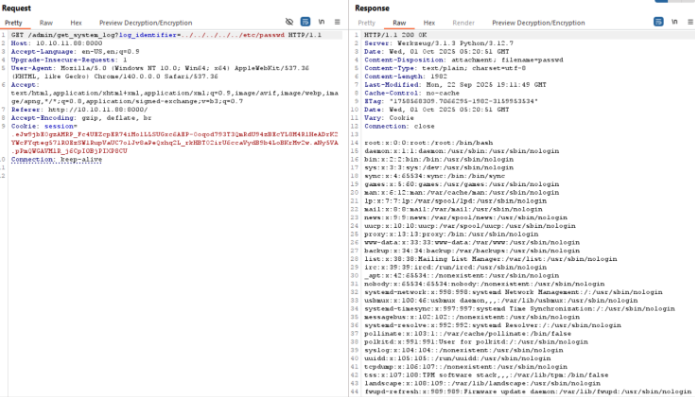Screen dimensions: 695x397
Task: Switch to the Response Hex tab
Action: (x=429, y=23)
